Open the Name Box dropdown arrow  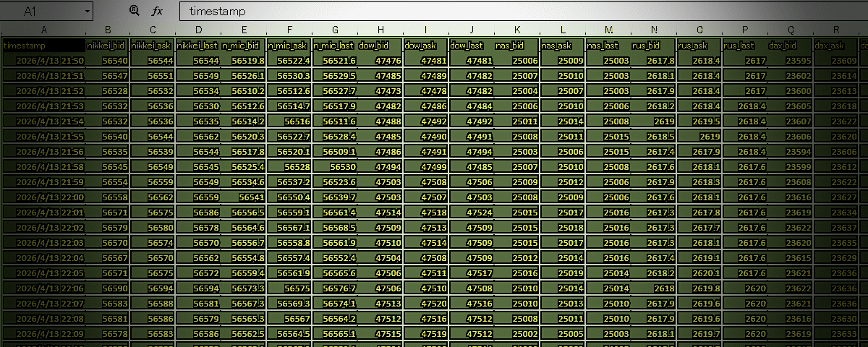click(87, 11)
